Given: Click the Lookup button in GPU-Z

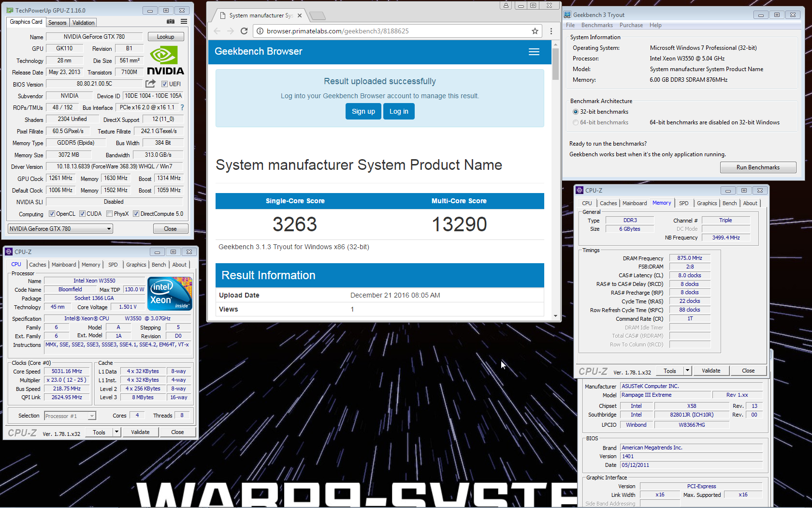Looking at the screenshot, I should (165, 37).
